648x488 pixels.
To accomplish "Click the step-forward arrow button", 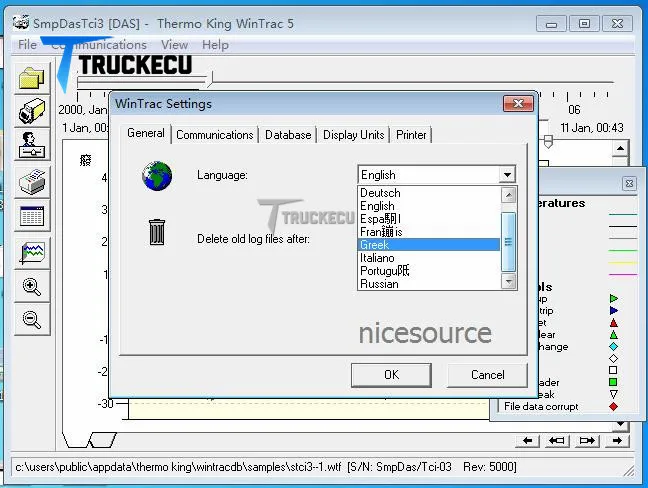I will coord(587,440).
